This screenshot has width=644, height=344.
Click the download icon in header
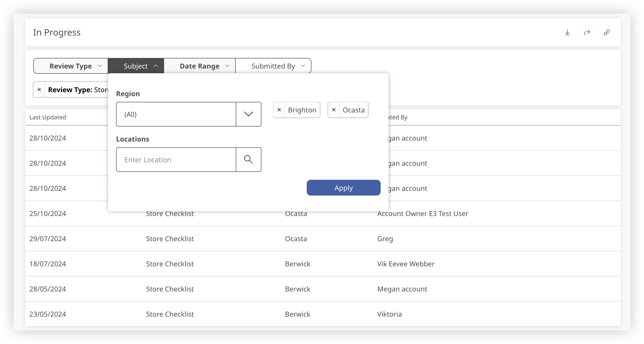click(x=567, y=32)
